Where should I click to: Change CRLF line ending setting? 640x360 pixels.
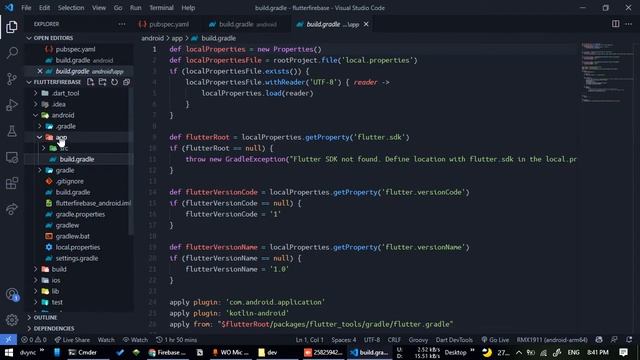point(394,340)
